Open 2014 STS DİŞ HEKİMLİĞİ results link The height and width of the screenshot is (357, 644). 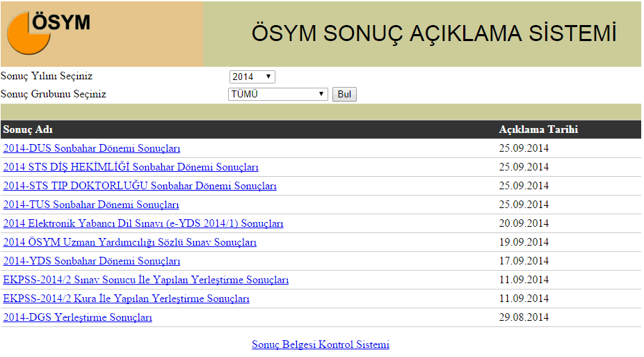point(131,167)
